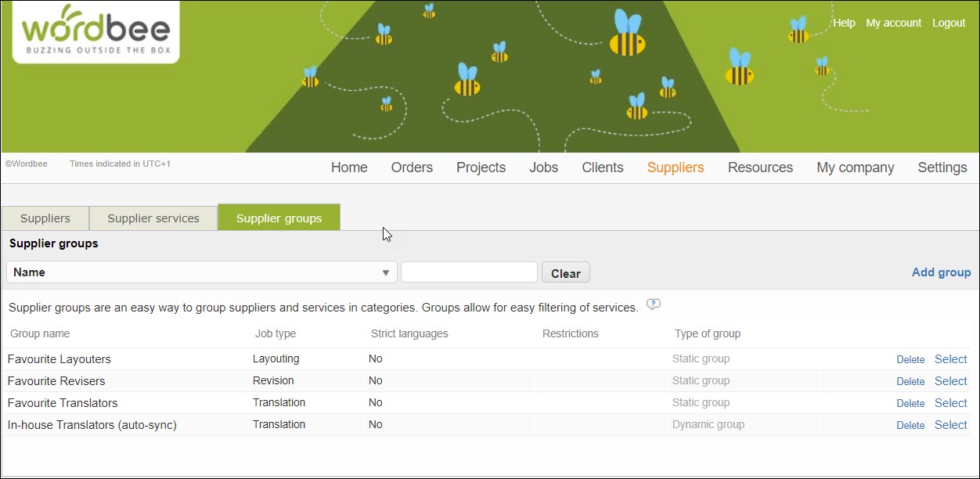Viewport: 980px width, 479px height.
Task: Open the Projects menu item
Action: pos(481,167)
